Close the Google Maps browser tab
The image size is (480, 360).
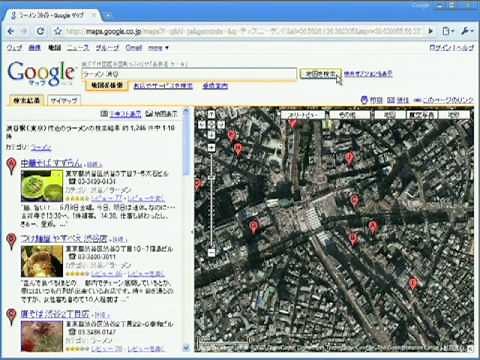pyautogui.click(x=94, y=15)
